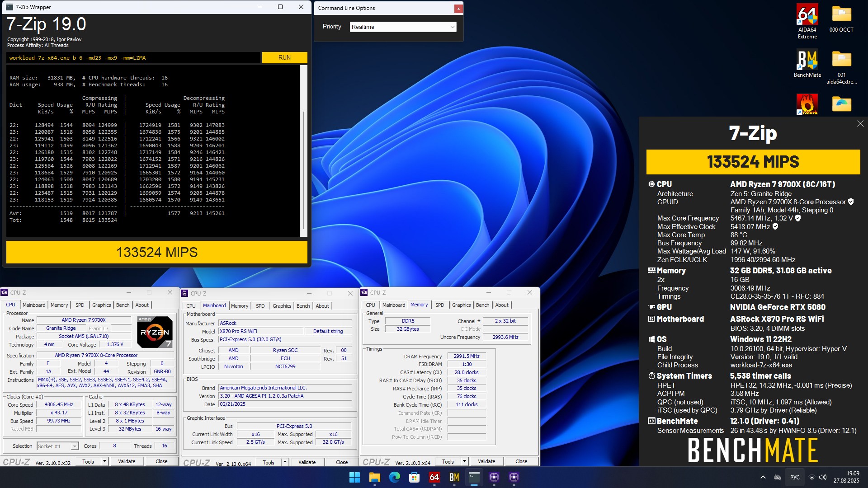The image size is (868, 488).
Task: Click the Core Voltage 1.376 V field
Action: 115,344
